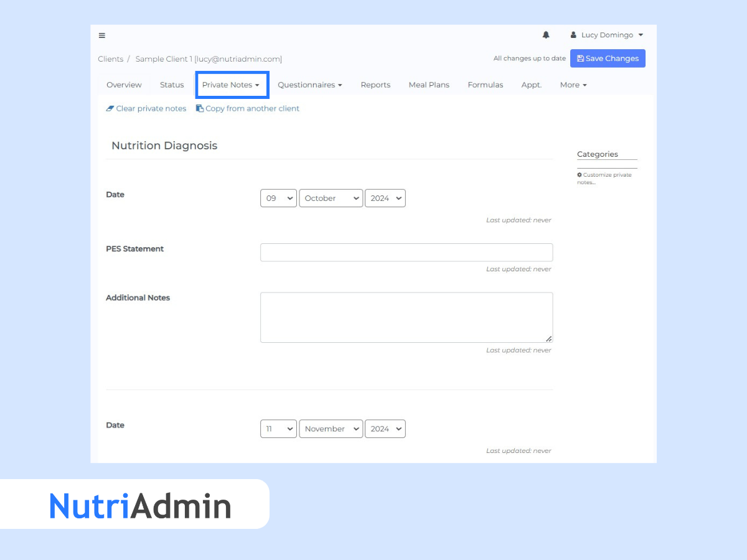Screen dimensions: 747x560
Task: Expand the Private Notes dropdown tab
Action: pyautogui.click(x=231, y=85)
